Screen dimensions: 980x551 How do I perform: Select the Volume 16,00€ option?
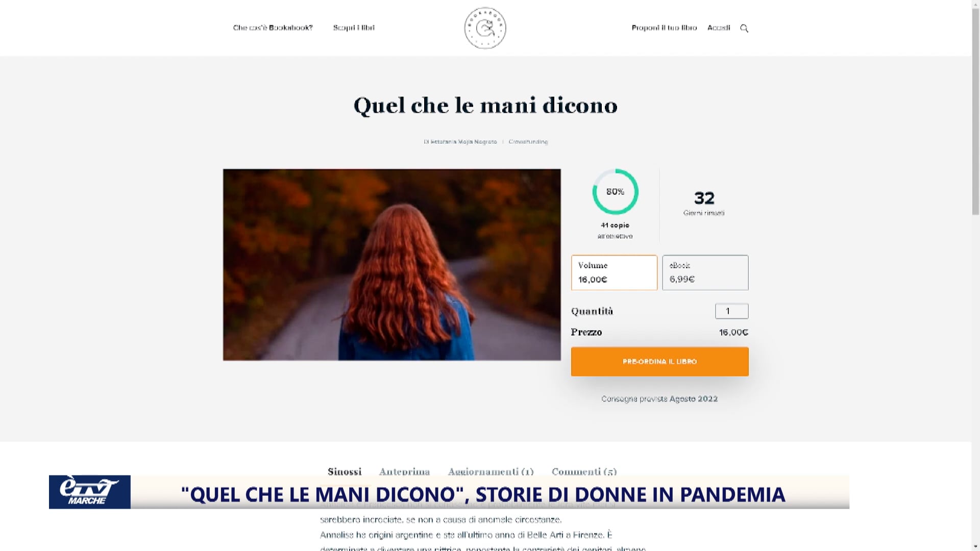pos(614,272)
